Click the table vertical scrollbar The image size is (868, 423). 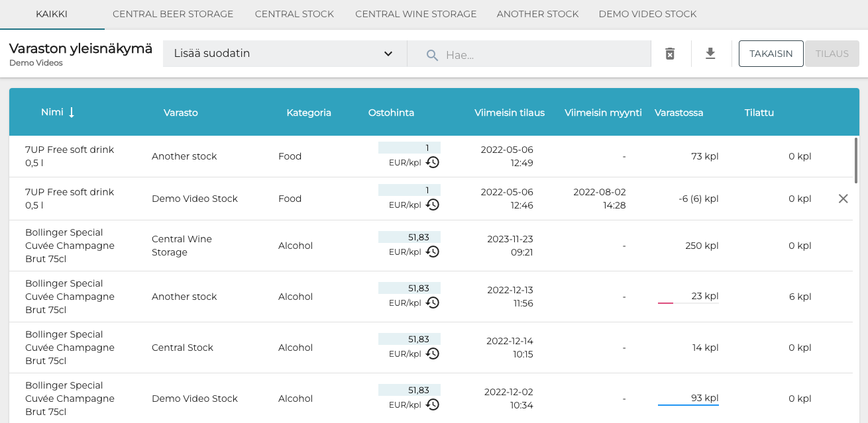[856, 159]
